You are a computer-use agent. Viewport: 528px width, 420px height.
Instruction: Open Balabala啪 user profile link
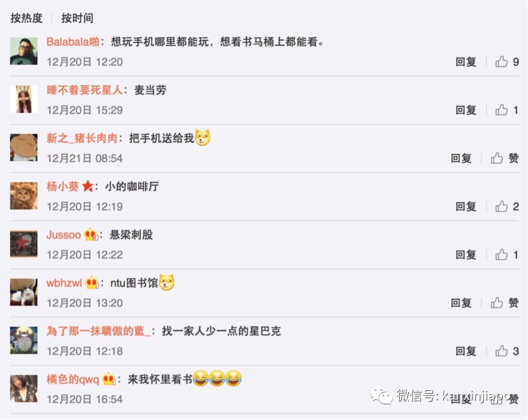coord(73,42)
